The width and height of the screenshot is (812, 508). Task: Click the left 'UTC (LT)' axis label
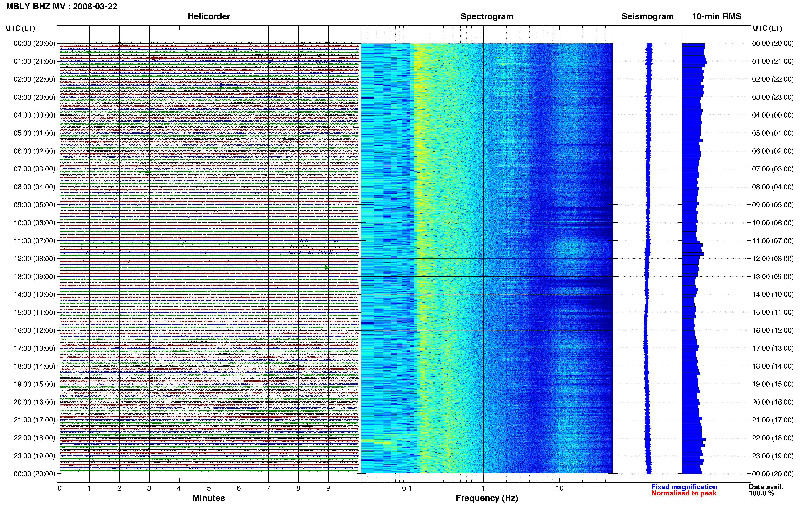pyautogui.click(x=21, y=28)
